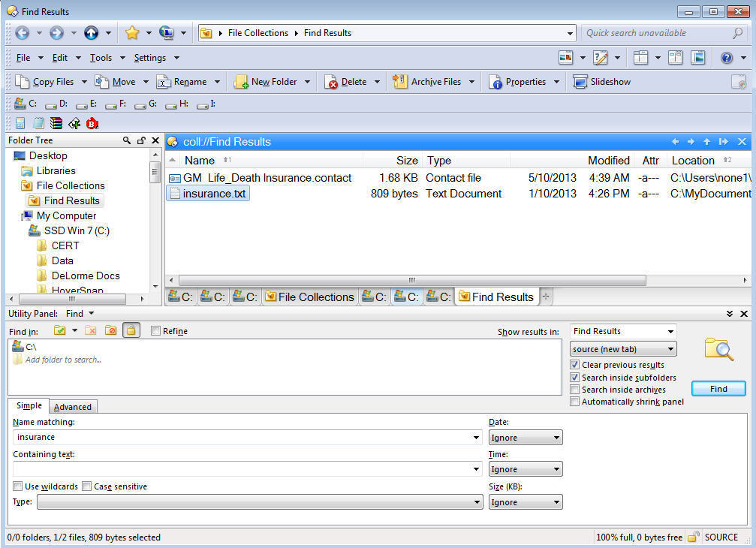
Task: Enable Case sensitive checkbox
Action: pos(86,486)
